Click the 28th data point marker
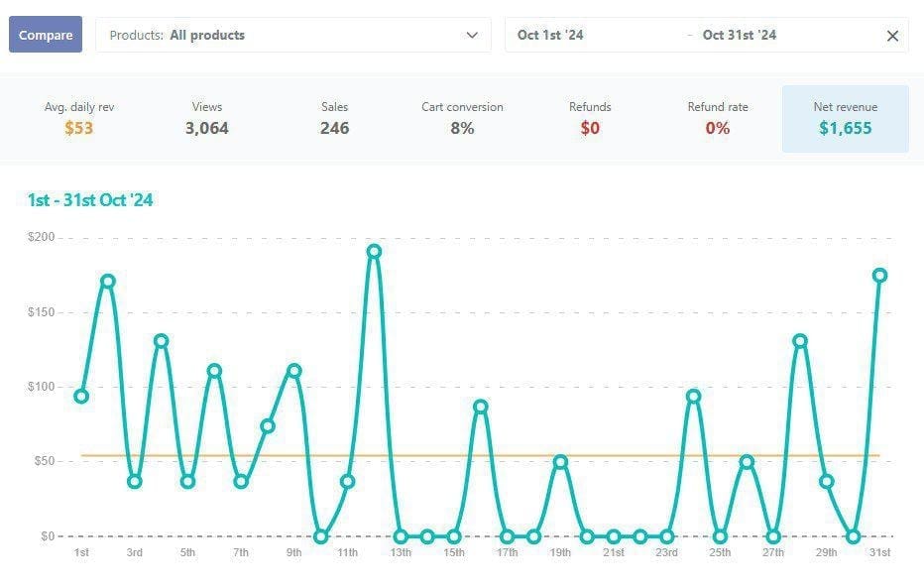This screenshot has width=924, height=587. [800, 341]
